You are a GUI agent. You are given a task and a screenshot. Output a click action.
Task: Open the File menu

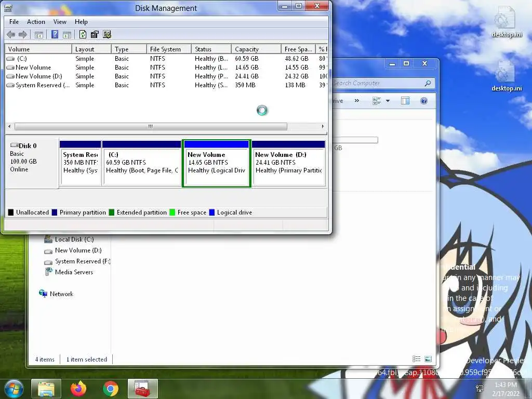point(14,22)
